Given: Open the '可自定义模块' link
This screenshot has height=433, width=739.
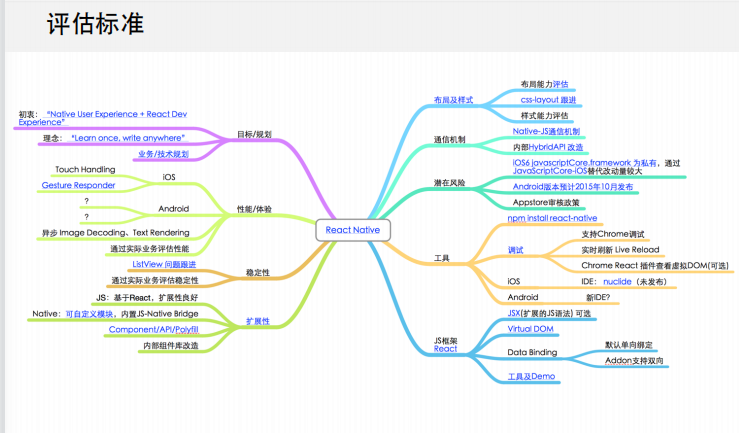Looking at the screenshot, I should [89, 313].
